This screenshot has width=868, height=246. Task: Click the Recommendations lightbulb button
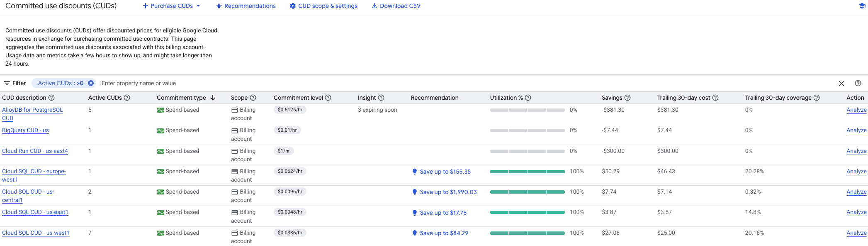tap(246, 6)
